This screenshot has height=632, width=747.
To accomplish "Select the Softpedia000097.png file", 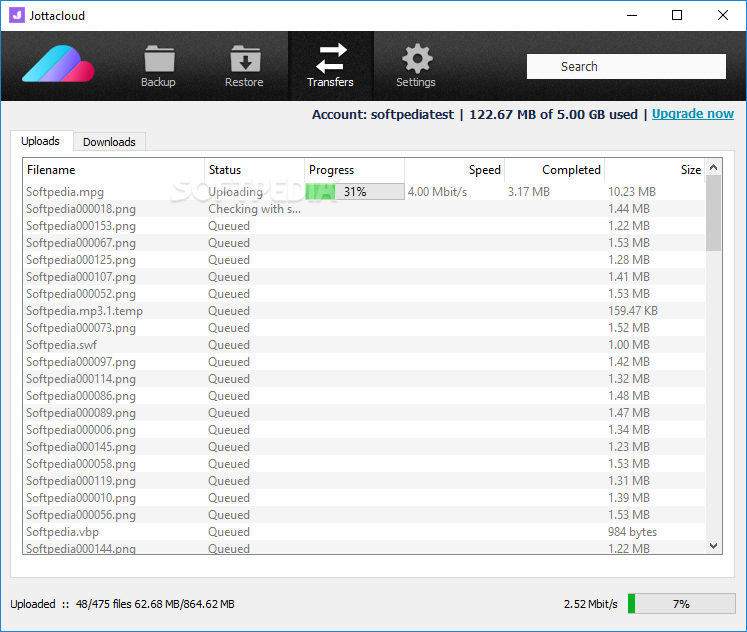I will [81, 362].
